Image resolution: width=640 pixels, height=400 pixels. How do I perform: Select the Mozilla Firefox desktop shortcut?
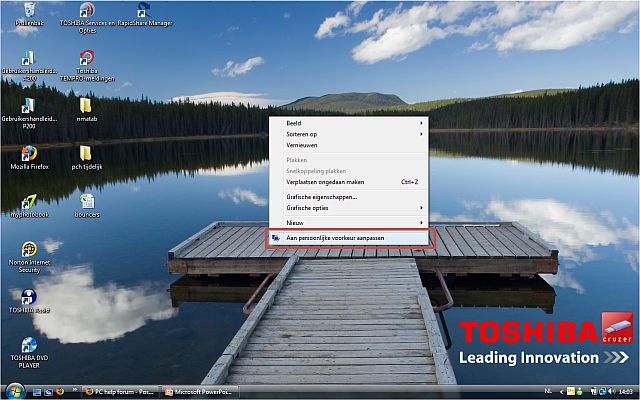[29, 158]
